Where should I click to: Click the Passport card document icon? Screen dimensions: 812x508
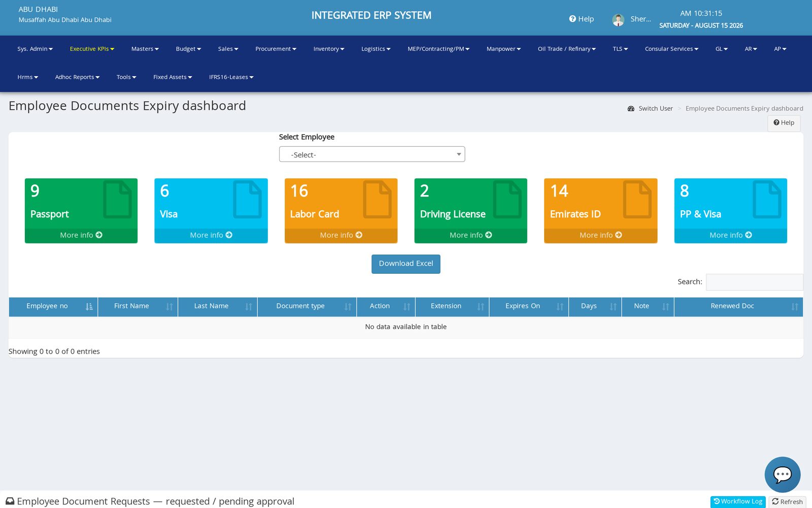117,199
